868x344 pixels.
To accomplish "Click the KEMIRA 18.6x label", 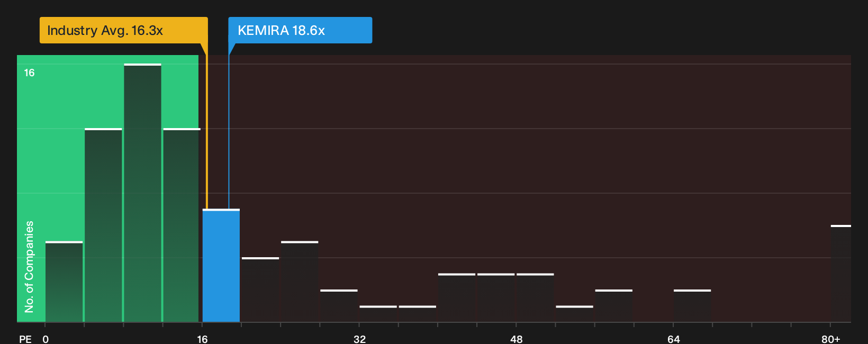I will (x=300, y=30).
